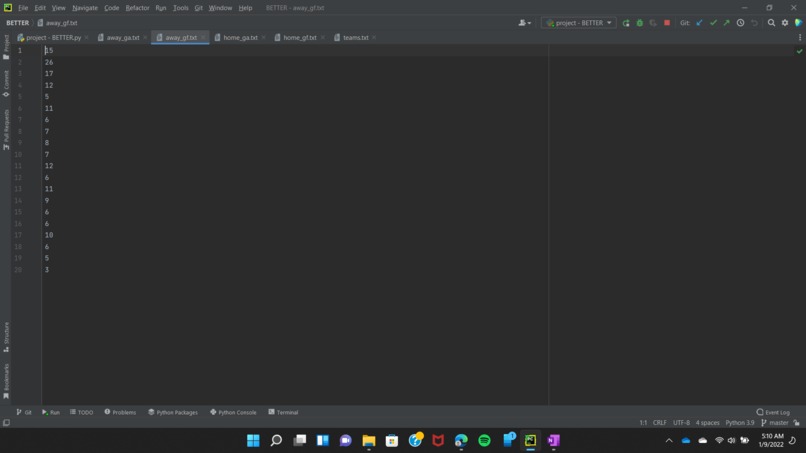Rerun the project with the green rerun icon

[x=626, y=23]
